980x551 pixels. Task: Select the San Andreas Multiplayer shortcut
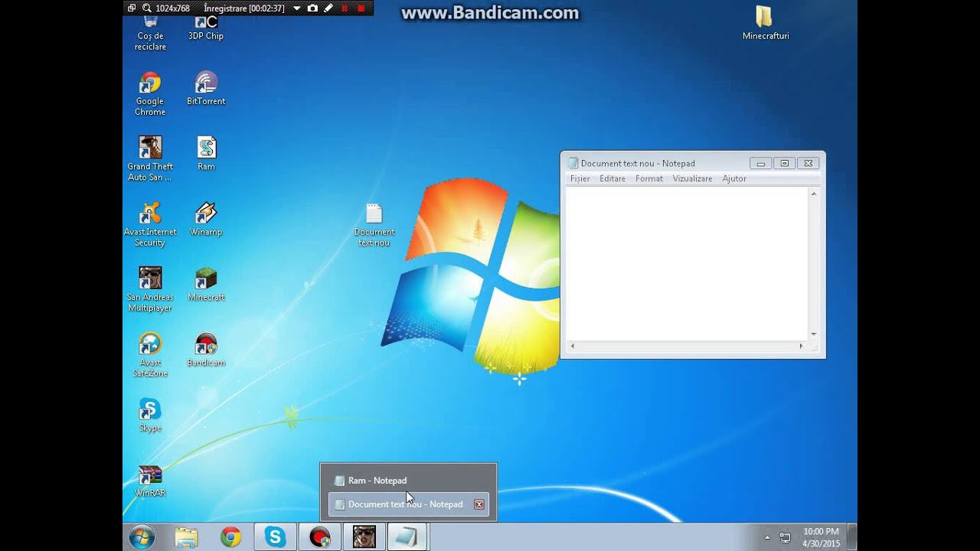pos(150,289)
